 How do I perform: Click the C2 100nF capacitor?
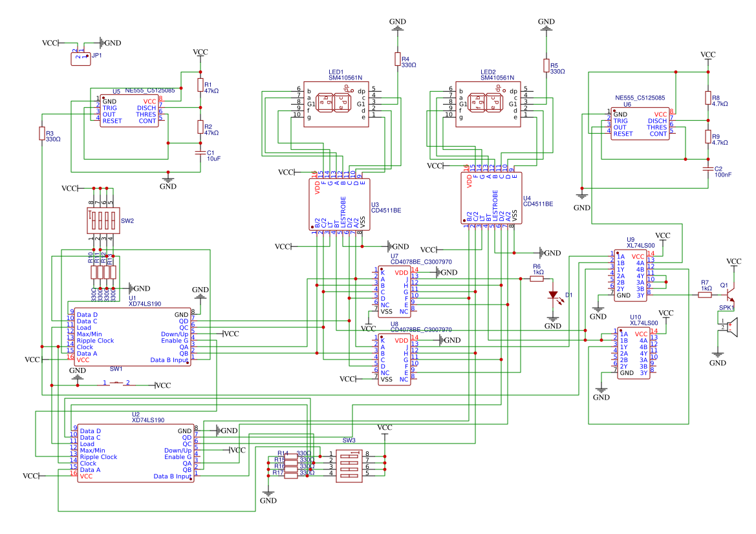[x=707, y=169]
